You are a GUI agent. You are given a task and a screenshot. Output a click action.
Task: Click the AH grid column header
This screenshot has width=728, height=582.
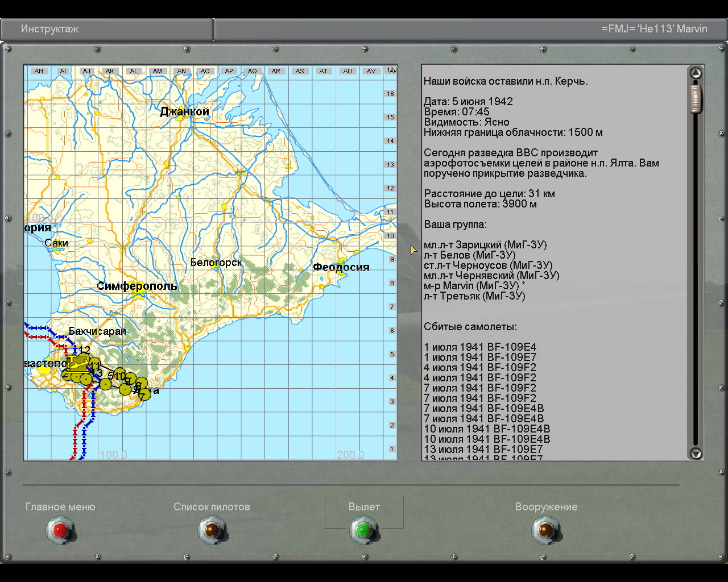tap(39, 71)
